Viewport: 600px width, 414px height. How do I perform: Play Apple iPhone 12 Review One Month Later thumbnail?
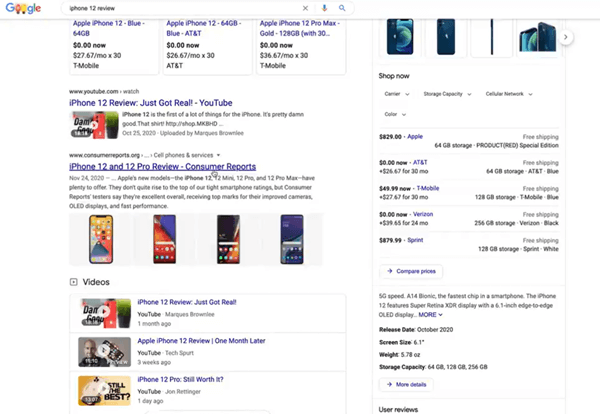(104, 352)
